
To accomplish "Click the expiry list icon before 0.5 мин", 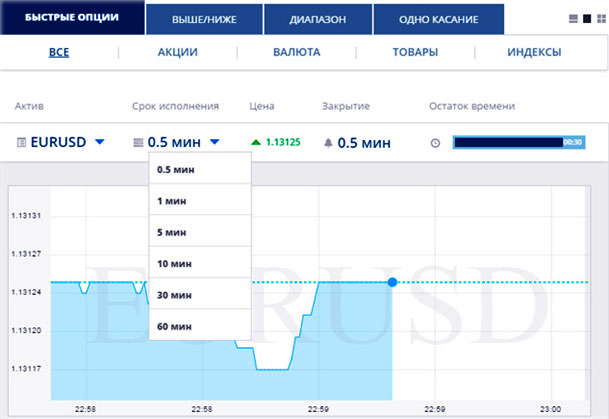I will pos(138,143).
